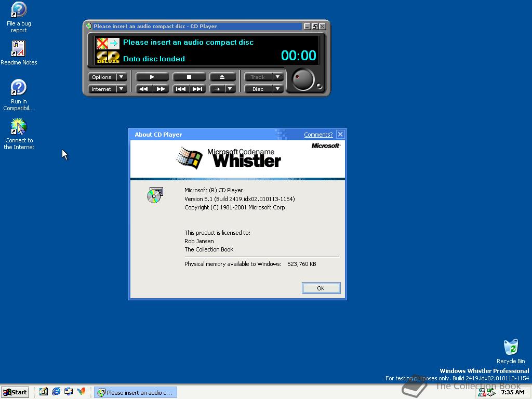Click the first Quick Launch notepad-style icon

tap(44, 392)
